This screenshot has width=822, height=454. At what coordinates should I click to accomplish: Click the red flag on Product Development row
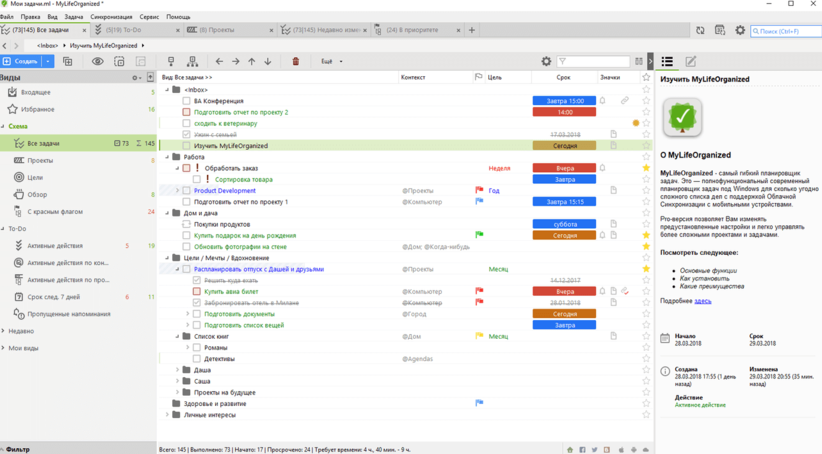click(479, 190)
